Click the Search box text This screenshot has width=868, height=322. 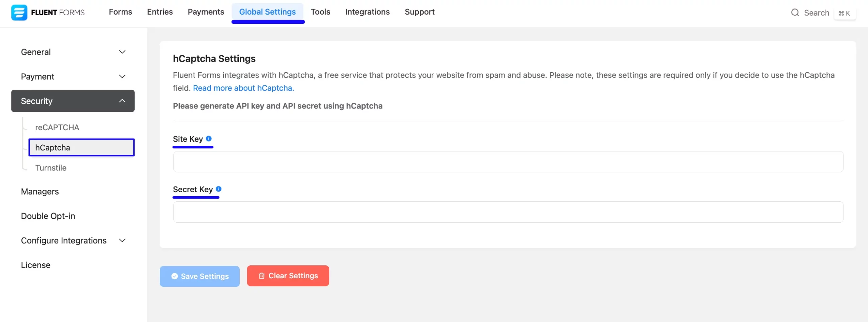816,13
